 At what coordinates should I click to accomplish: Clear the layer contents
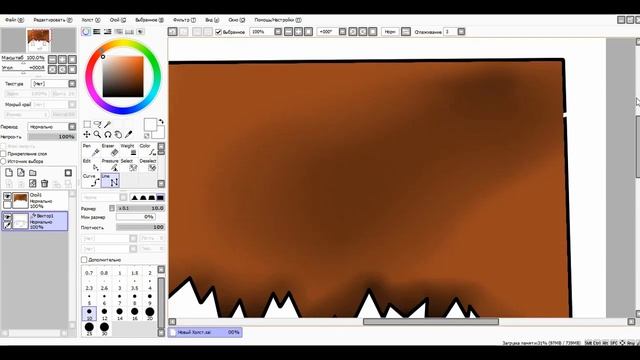pos(33,184)
